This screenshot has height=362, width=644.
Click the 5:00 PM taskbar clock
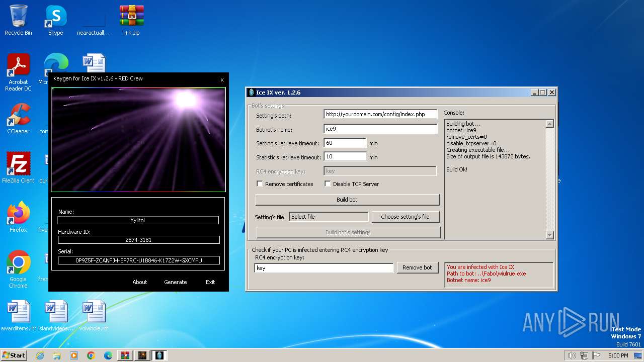[618, 355]
